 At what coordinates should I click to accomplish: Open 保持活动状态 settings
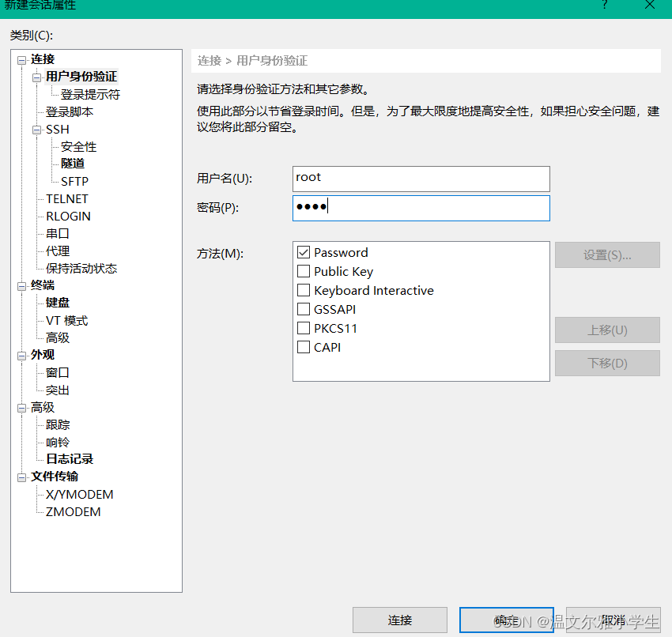[x=81, y=269]
